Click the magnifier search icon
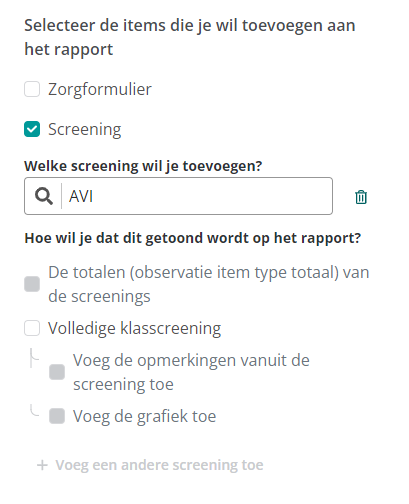The image size is (409, 504). click(x=44, y=196)
